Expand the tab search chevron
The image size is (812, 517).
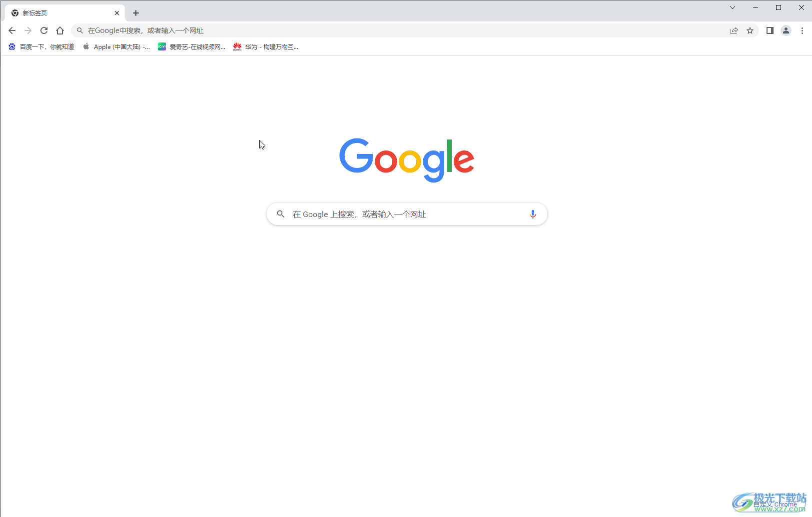point(733,7)
